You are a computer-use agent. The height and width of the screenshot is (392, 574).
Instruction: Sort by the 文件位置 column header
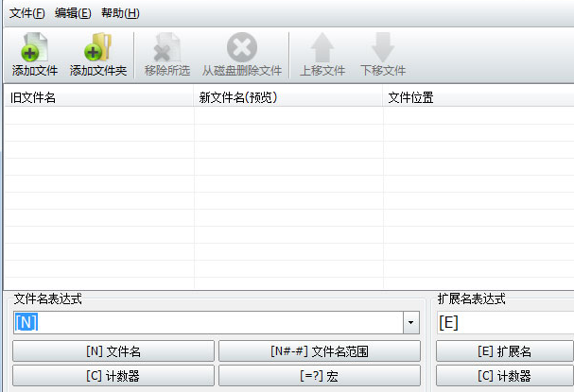(478, 97)
